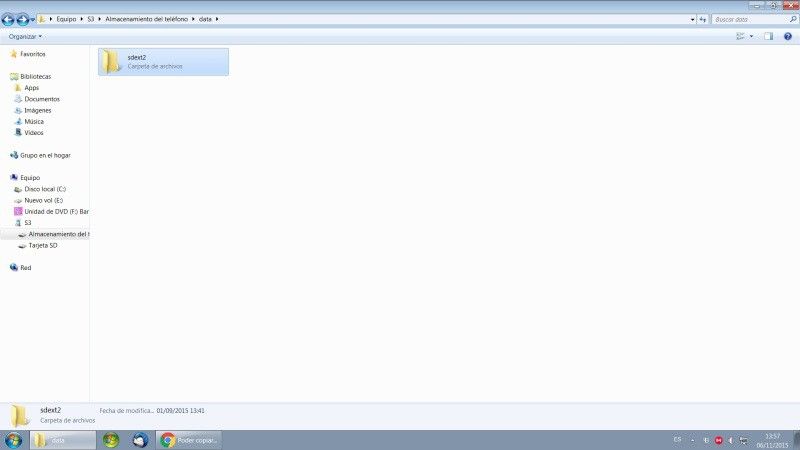Open the Música library
The image size is (800, 450).
[34, 121]
